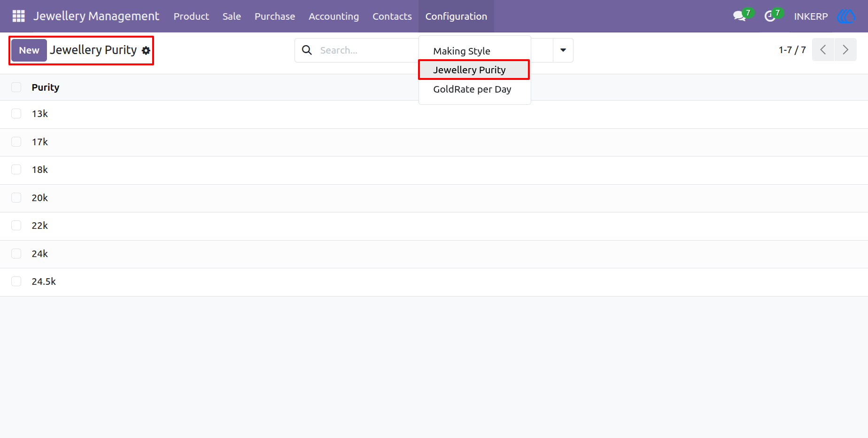Viewport: 868px width, 438px height.
Task: Click the INKERP company logo icon
Action: coord(846,16)
